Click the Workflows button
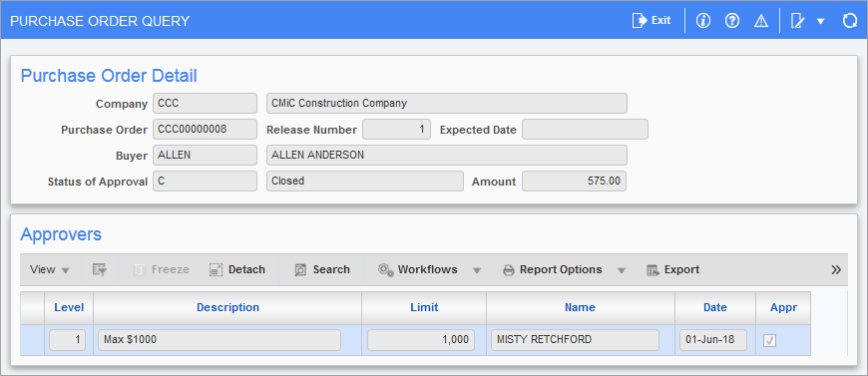 pos(418,269)
